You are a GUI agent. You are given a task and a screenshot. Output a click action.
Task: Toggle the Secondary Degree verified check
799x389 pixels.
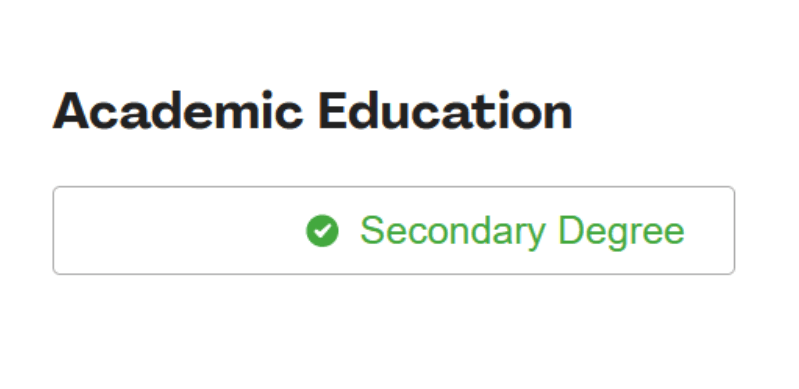(x=322, y=230)
